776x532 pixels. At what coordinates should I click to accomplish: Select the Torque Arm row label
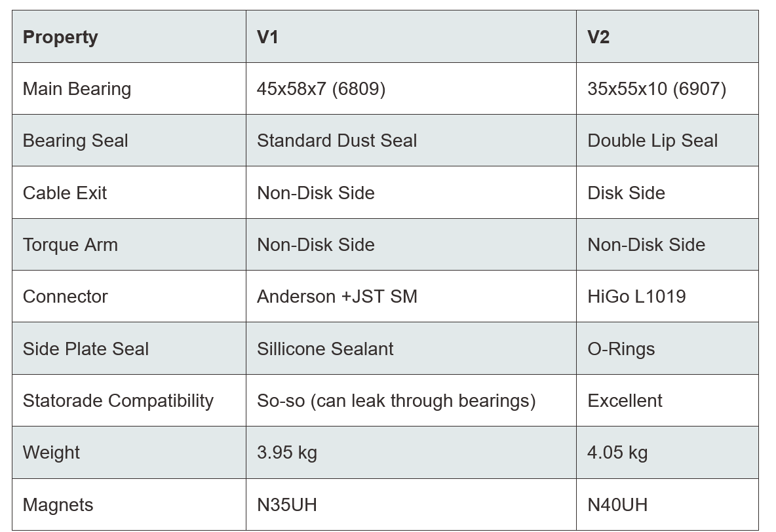70,245
